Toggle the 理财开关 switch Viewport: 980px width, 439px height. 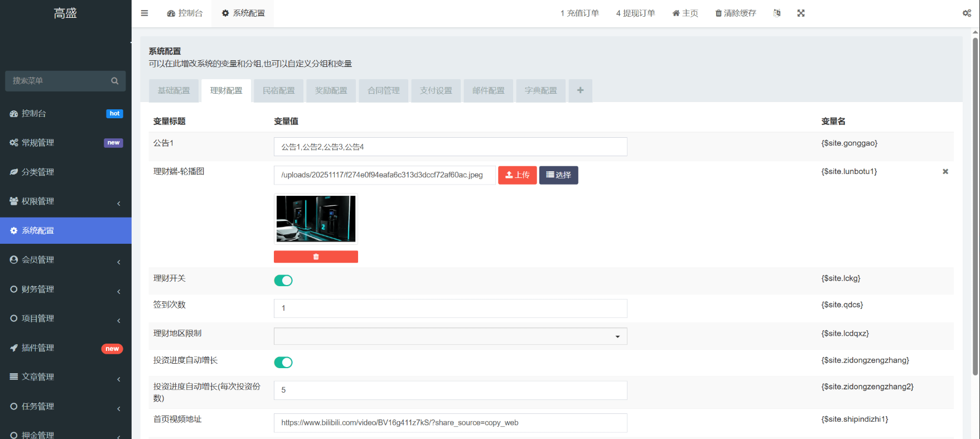click(x=283, y=281)
